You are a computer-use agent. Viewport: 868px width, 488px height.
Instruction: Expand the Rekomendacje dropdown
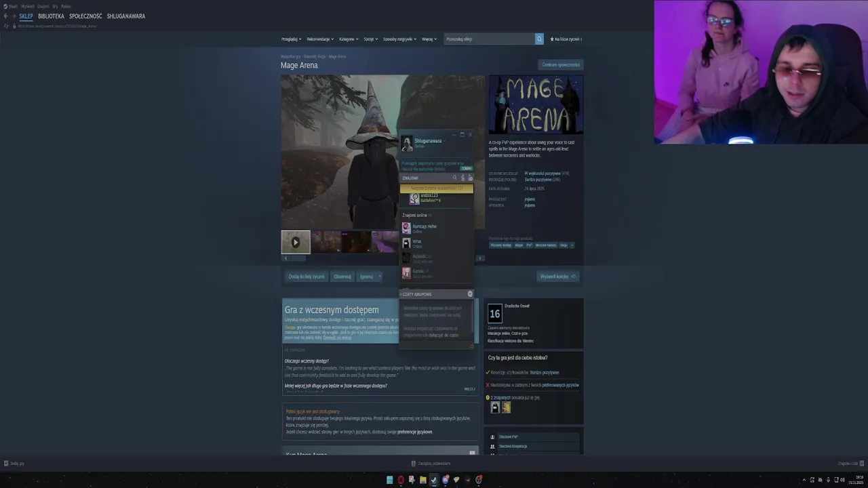[x=320, y=39]
